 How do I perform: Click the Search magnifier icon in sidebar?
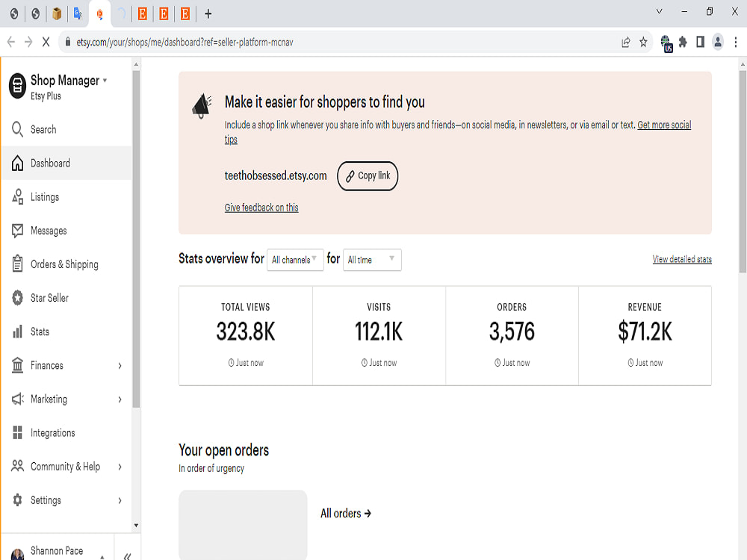17,129
